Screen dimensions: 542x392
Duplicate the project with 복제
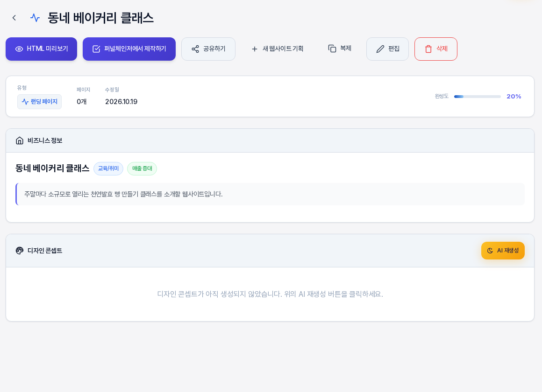[x=340, y=49]
